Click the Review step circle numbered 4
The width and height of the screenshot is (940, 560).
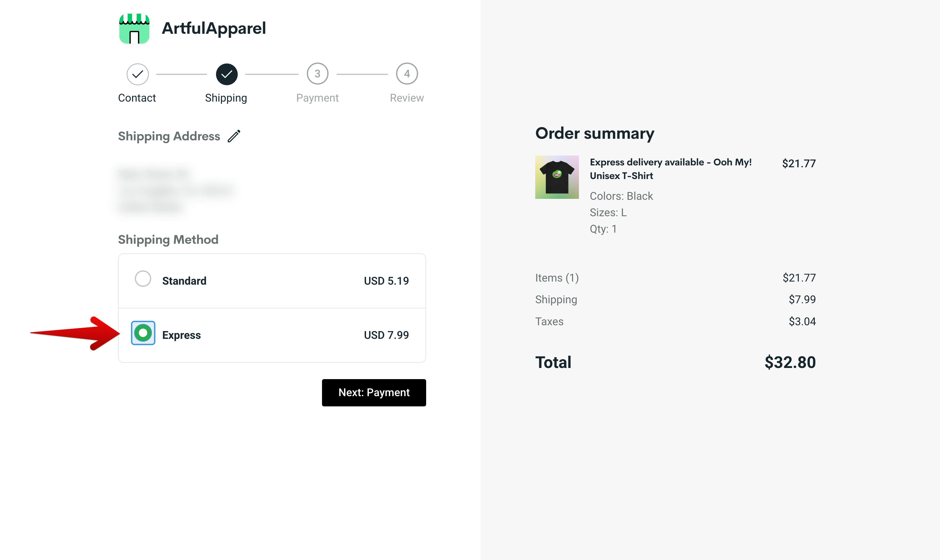(407, 74)
